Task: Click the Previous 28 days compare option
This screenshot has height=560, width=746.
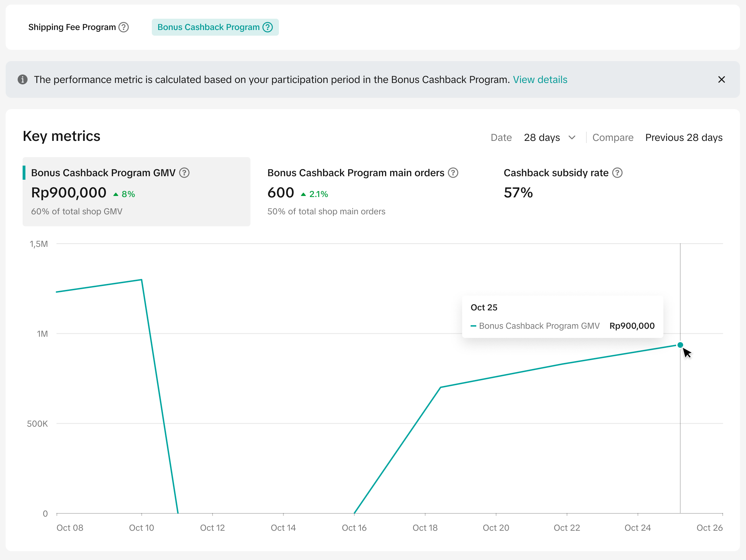Action: pyautogui.click(x=684, y=137)
